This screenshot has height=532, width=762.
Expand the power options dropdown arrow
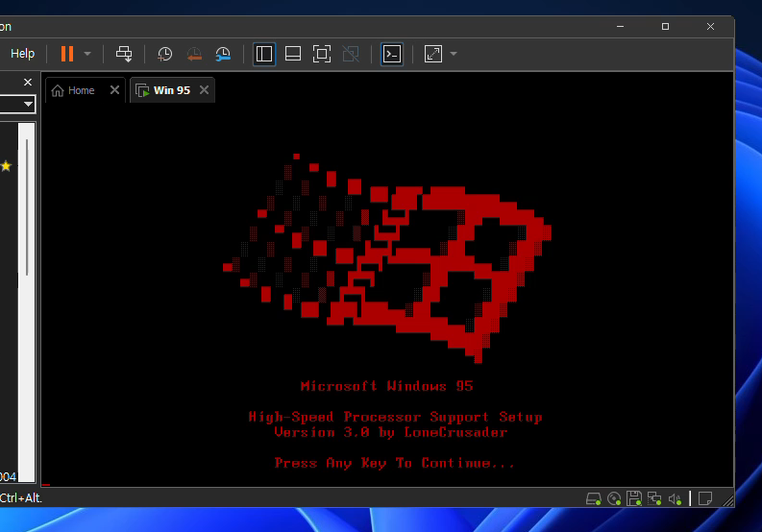pyautogui.click(x=87, y=54)
